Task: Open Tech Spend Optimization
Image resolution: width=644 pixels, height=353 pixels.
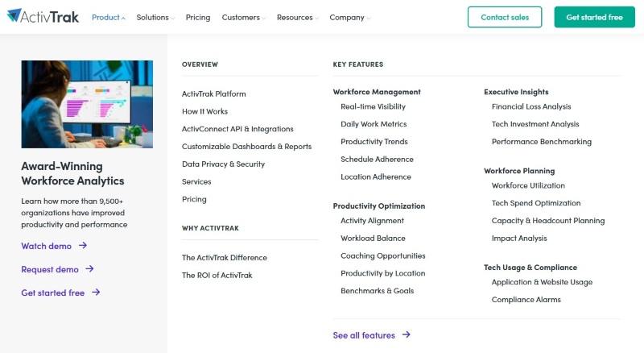Action: (536, 203)
